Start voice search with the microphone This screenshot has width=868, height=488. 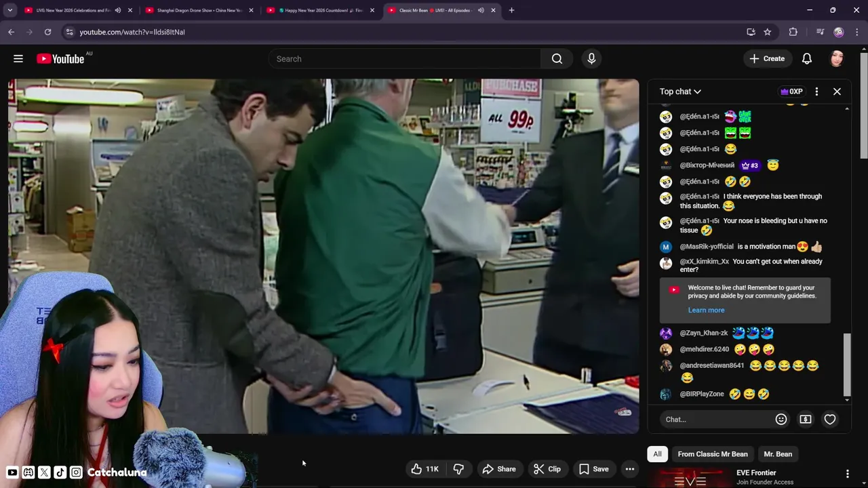(591, 59)
